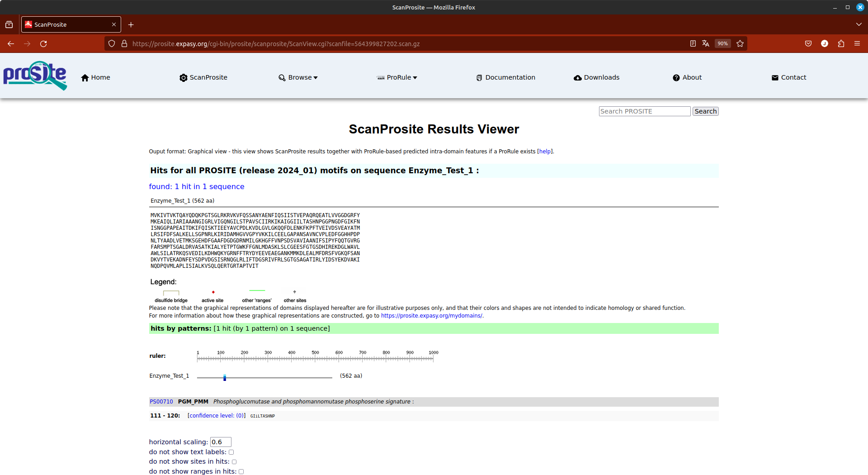This screenshot has width=868, height=475.
Task: Check 'do not show text labels'
Action: [231, 452]
